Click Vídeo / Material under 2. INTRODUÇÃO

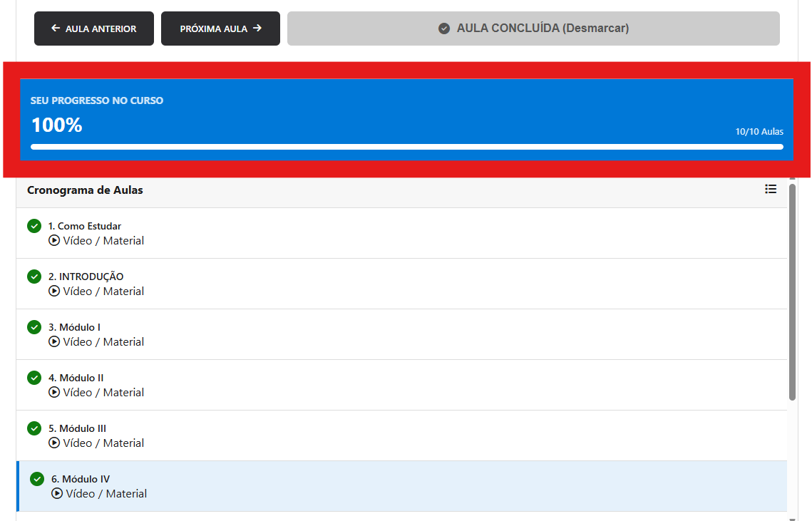click(x=103, y=291)
